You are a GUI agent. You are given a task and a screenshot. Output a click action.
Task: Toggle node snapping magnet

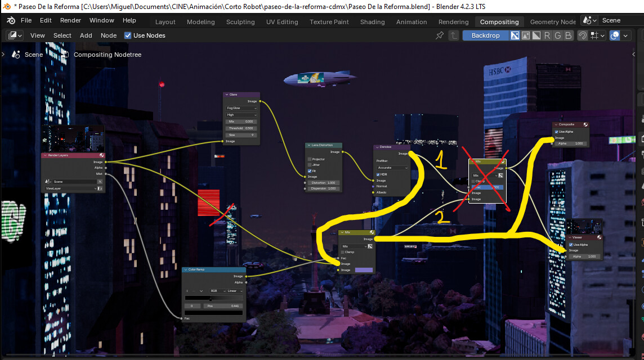coord(583,35)
